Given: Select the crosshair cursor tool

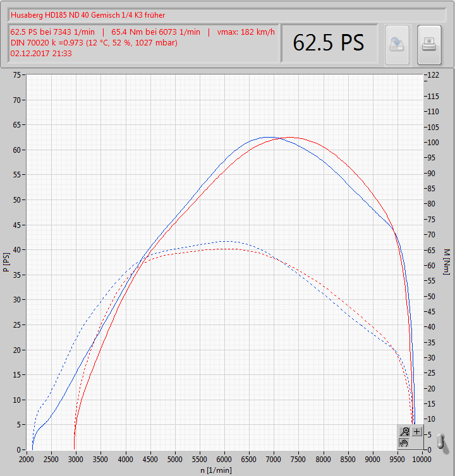Looking at the screenshot, I should 417,432.
